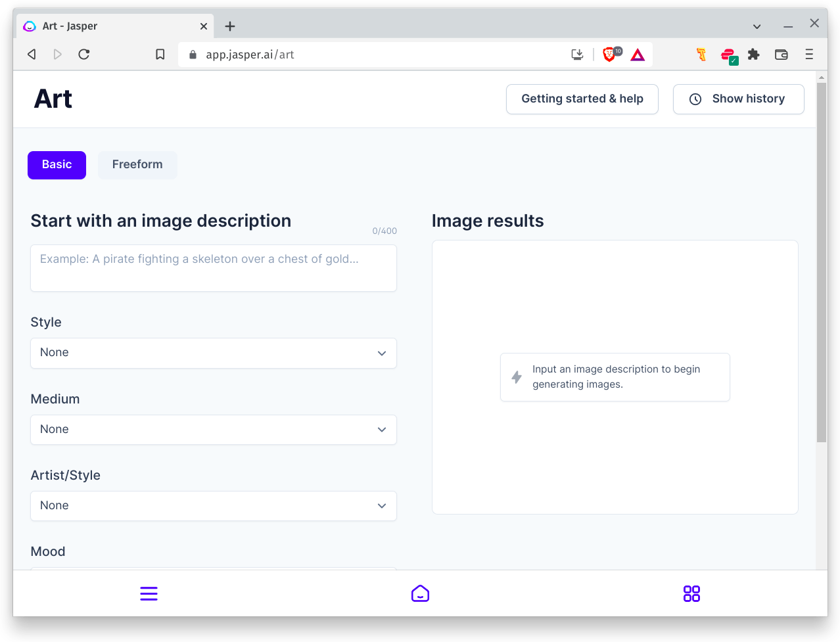
Task: Click the Image results heading
Action: (x=488, y=221)
